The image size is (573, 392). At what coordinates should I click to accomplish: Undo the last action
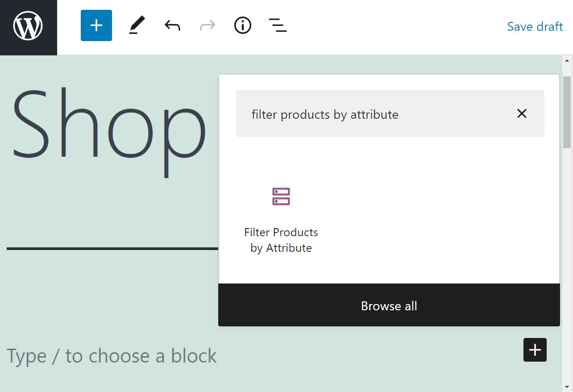172,25
